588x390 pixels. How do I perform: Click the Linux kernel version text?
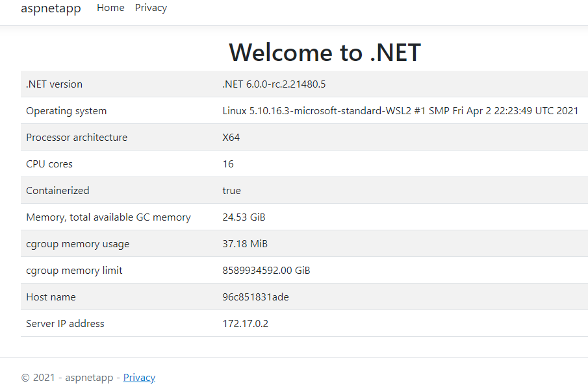[400, 110]
